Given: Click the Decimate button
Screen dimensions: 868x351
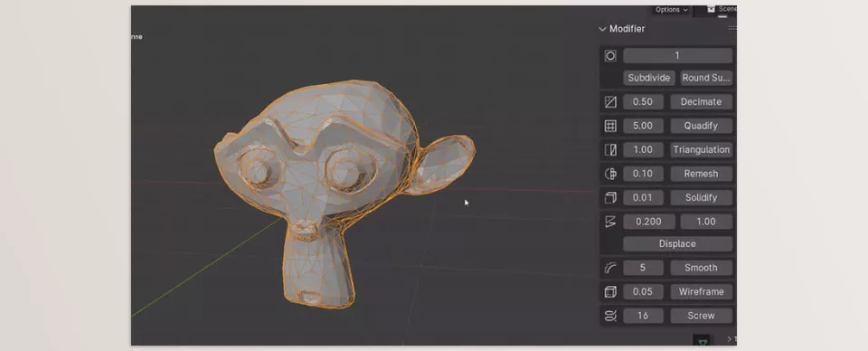Looking at the screenshot, I should tap(701, 102).
